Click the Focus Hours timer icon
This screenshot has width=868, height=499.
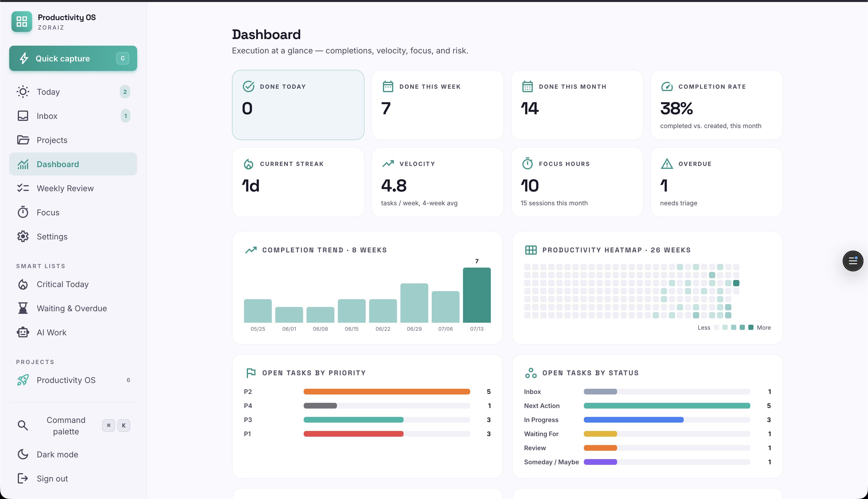click(527, 163)
